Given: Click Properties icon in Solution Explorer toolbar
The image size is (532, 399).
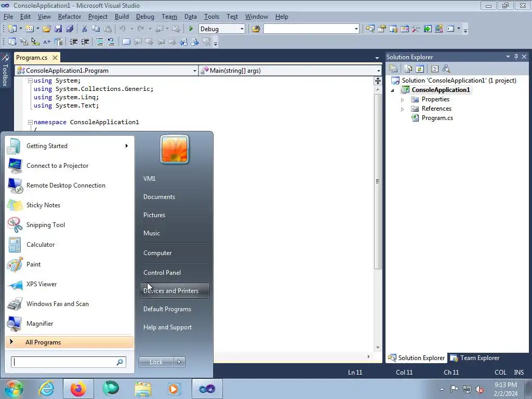Looking at the screenshot, I should click(393, 69).
